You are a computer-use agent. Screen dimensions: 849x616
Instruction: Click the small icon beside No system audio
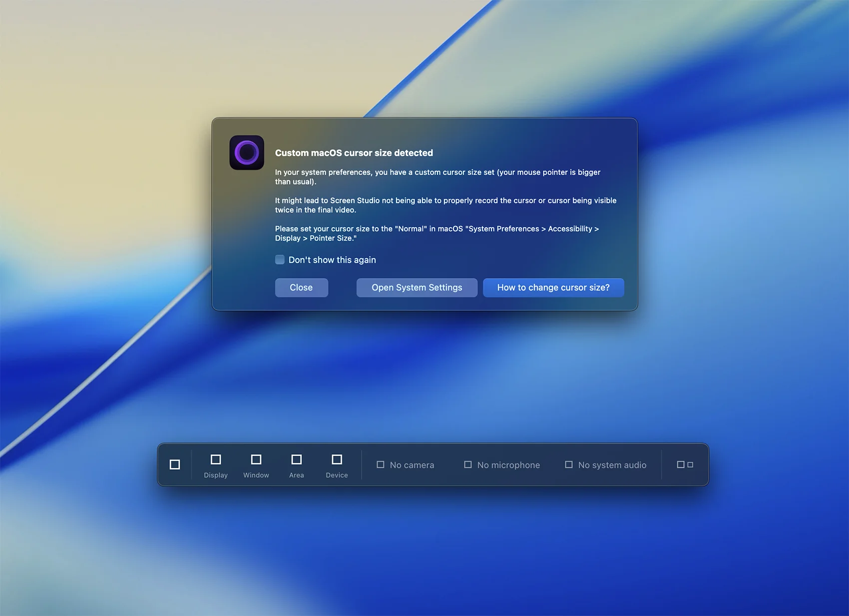(x=569, y=465)
